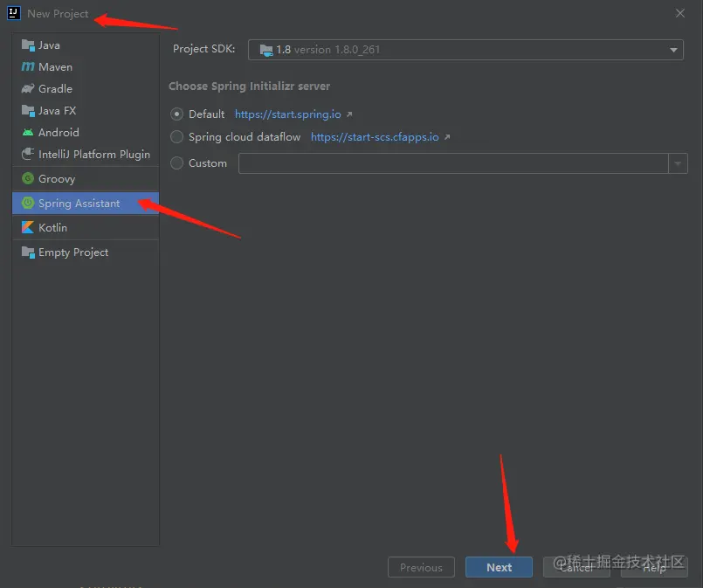Choose IntelliJ Platform Plugin project type

pyautogui.click(x=86, y=155)
